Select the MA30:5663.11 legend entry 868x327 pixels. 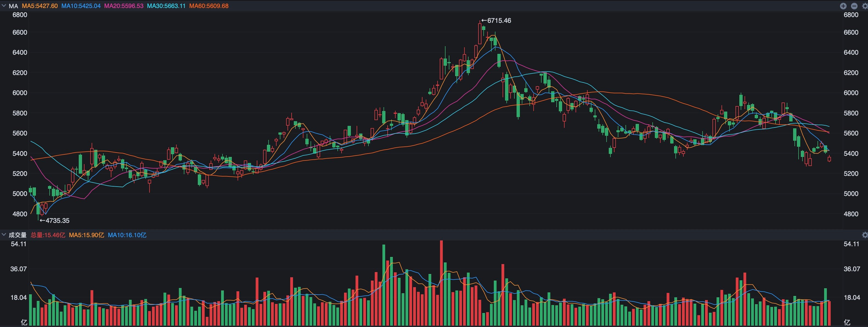(x=166, y=6)
